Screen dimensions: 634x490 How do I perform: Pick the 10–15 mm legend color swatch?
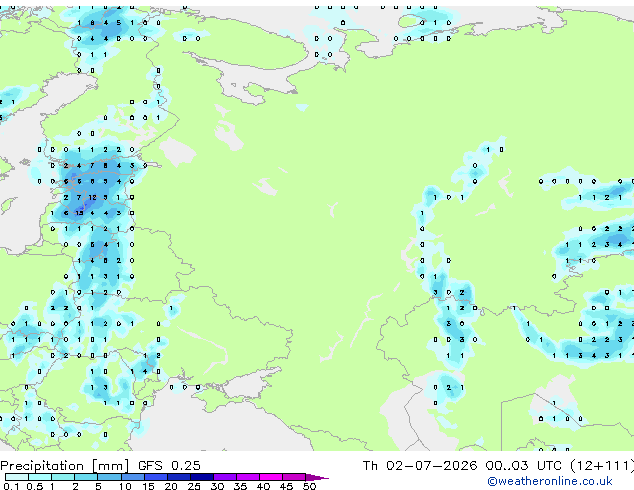(133, 477)
